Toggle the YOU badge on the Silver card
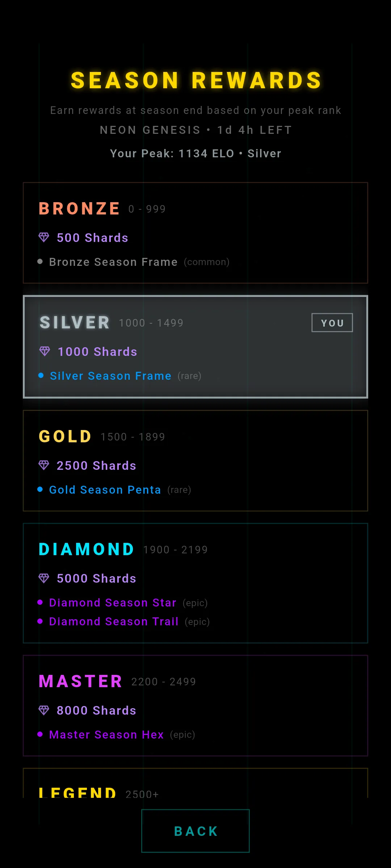 click(x=332, y=323)
